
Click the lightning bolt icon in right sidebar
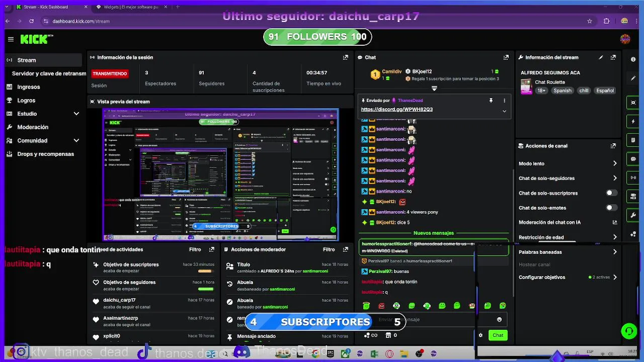[633, 122]
